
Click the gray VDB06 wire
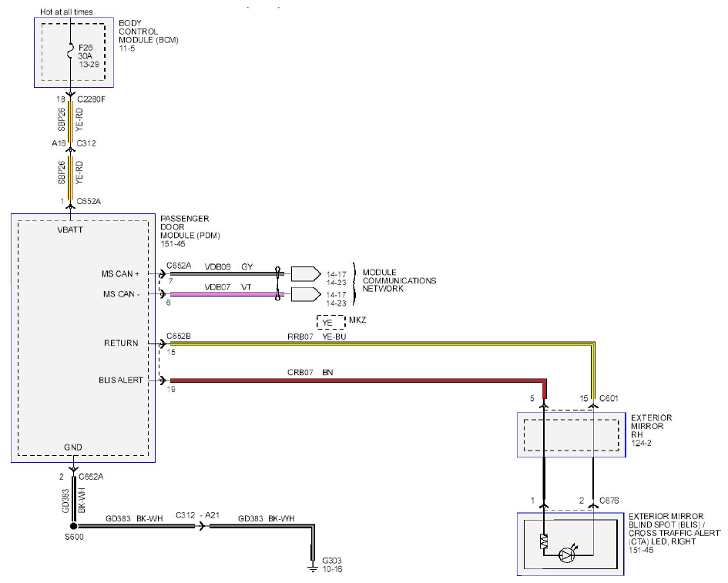[x=227, y=274]
